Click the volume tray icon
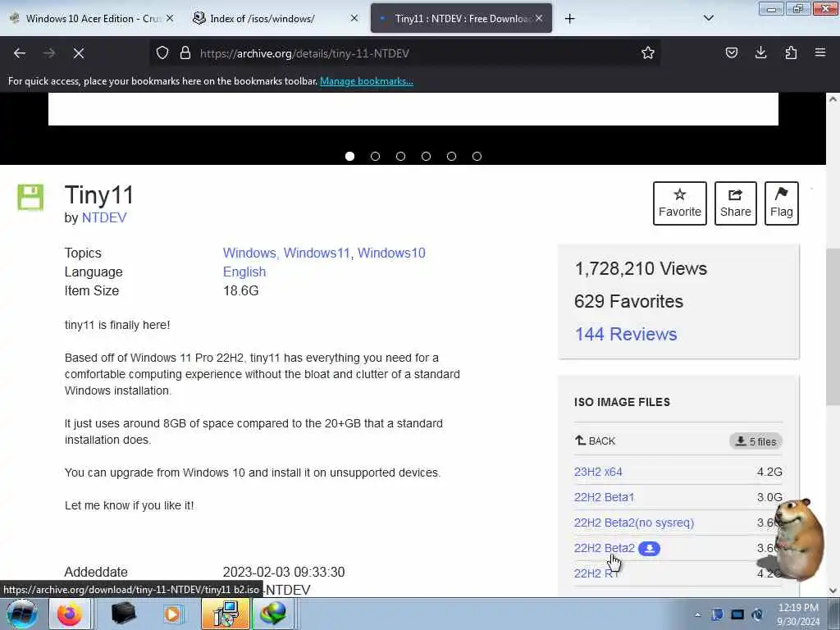The image size is (840, 630). click(757, 614)
